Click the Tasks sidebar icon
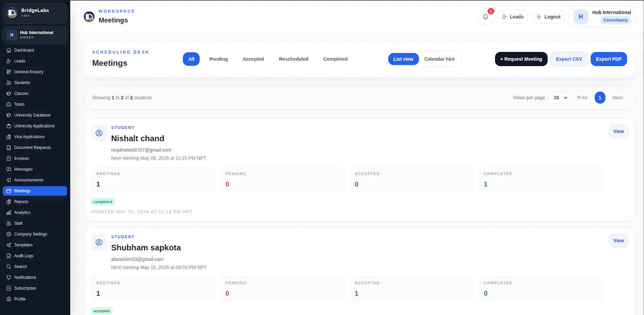This screenshot has width=644, height=315. [x=9, y=104]
